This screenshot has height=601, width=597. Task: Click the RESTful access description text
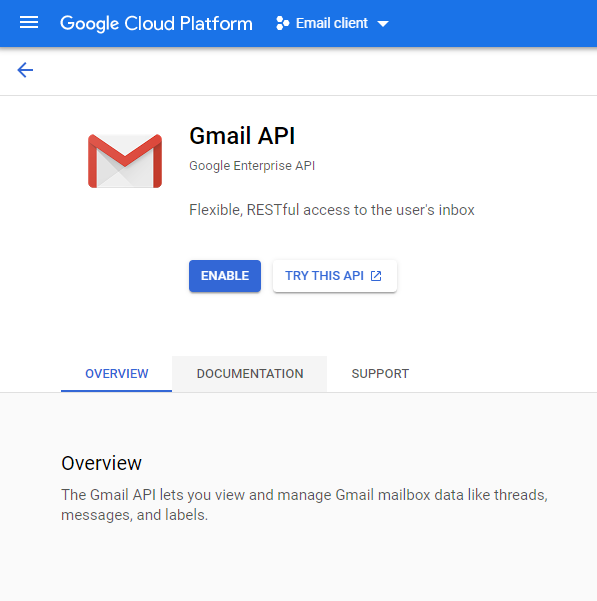[x=332, y=210]
